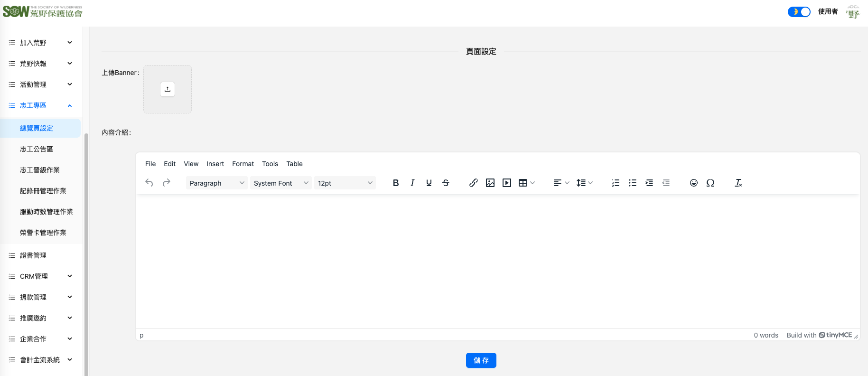Click the insert media icon
868x376 pixels.
click(x=507, y=183)
